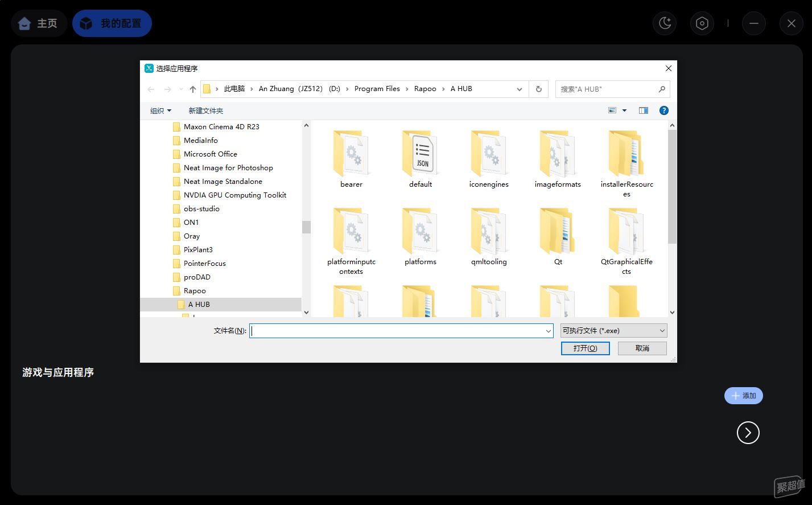This screenshot has height=505, width=812.
Task: Switch to 我的配置 tab
Action: click(112, 23)
